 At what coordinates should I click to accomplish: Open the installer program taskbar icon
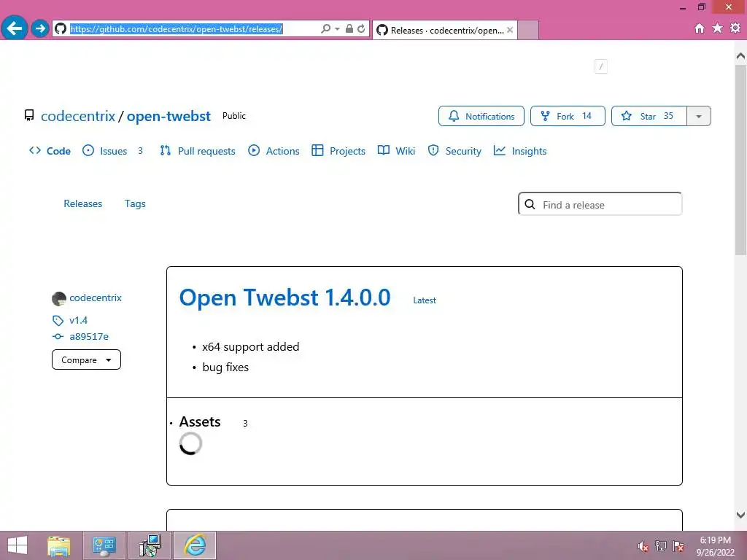pos(150,545)
